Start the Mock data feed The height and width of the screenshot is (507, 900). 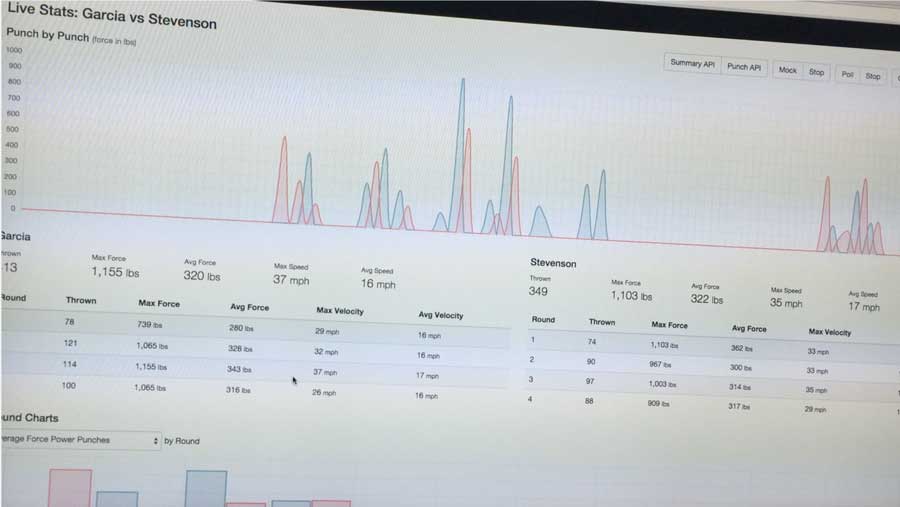tap(788, 70)
